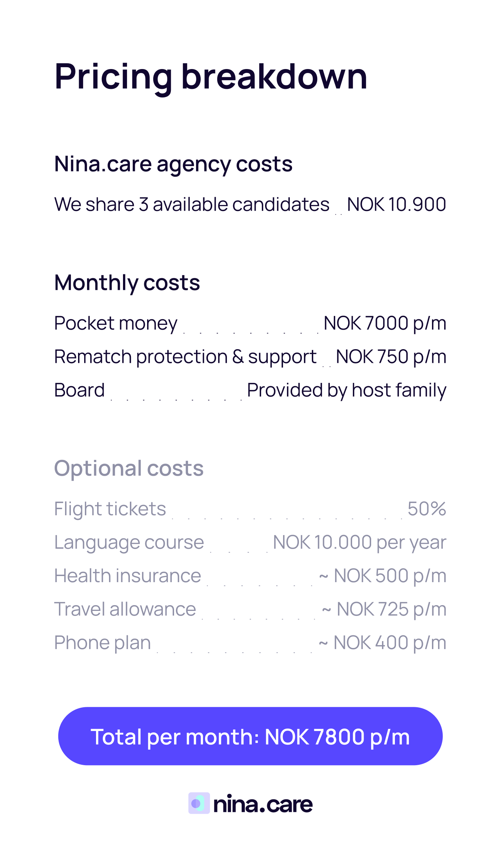
Task: Click the Nina.care agency costs heading
Action: point(173,164)
